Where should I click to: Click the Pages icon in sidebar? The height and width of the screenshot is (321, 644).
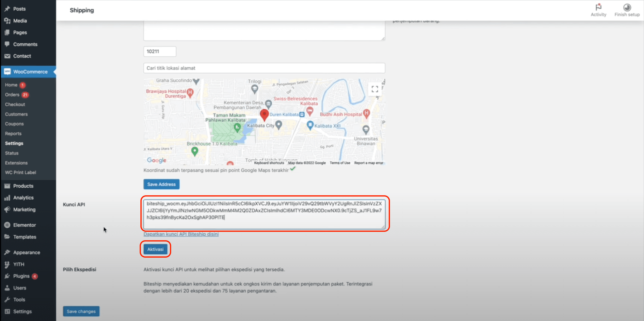(x=7, y=33)
